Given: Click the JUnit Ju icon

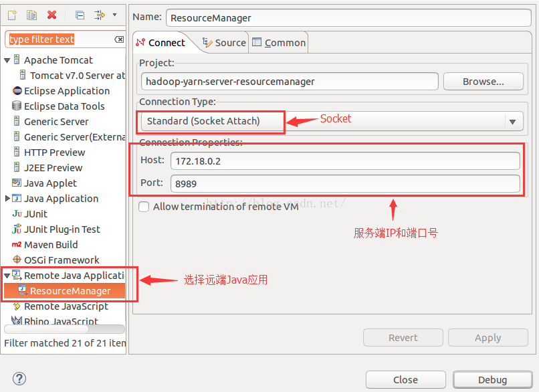Looking at the screenshot, I should coord(17,214).
